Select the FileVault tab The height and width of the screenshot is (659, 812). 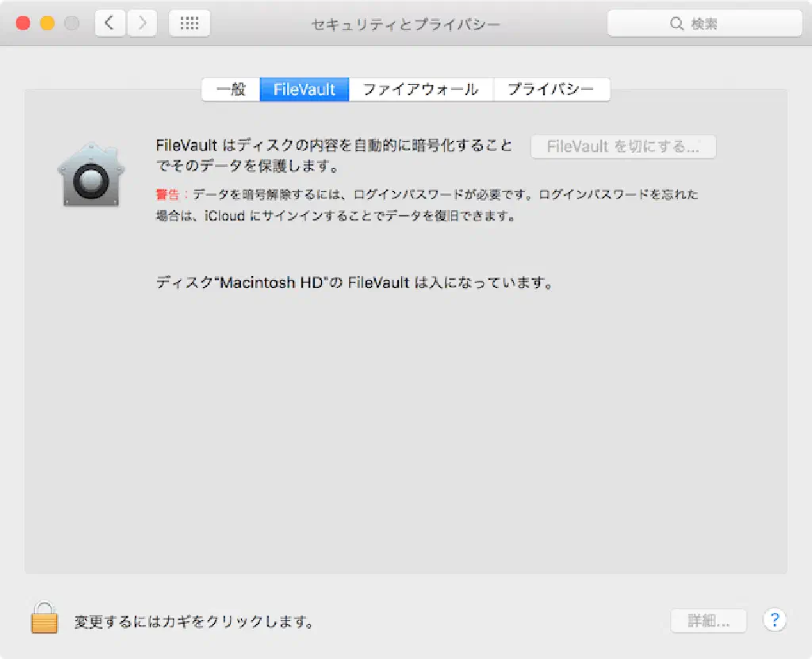tap(304, 90)
